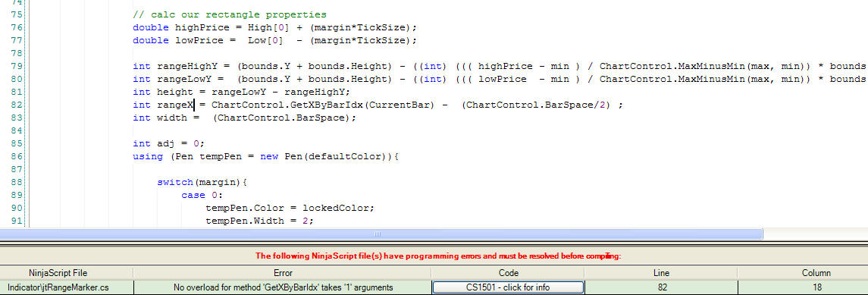Select the 'Indicator\jtRangeMarker.cs' error file cell
The height and width of the screenshot is (295, 868).
67,287
